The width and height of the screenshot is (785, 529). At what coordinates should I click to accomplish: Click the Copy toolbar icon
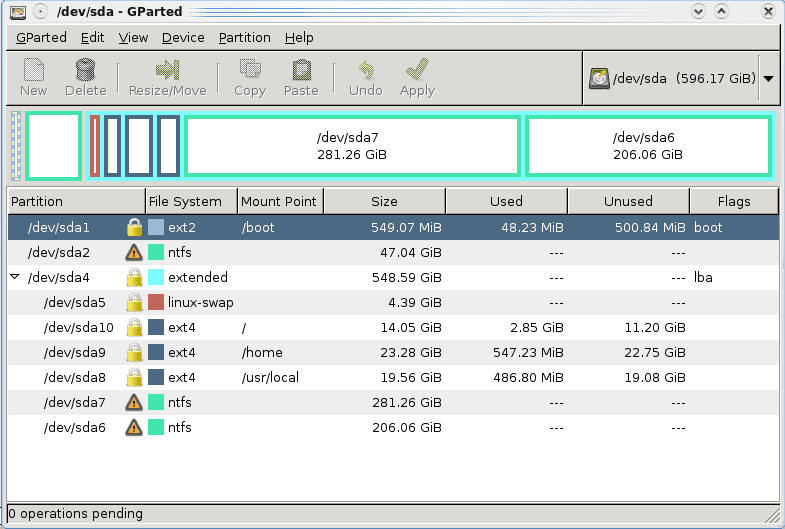point(250,70)
